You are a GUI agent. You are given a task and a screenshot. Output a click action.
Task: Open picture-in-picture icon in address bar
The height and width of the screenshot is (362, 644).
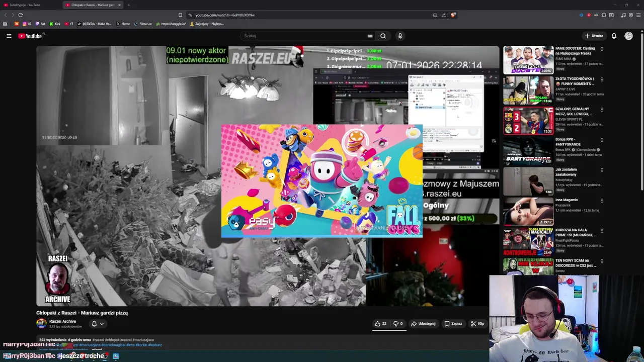435,15
